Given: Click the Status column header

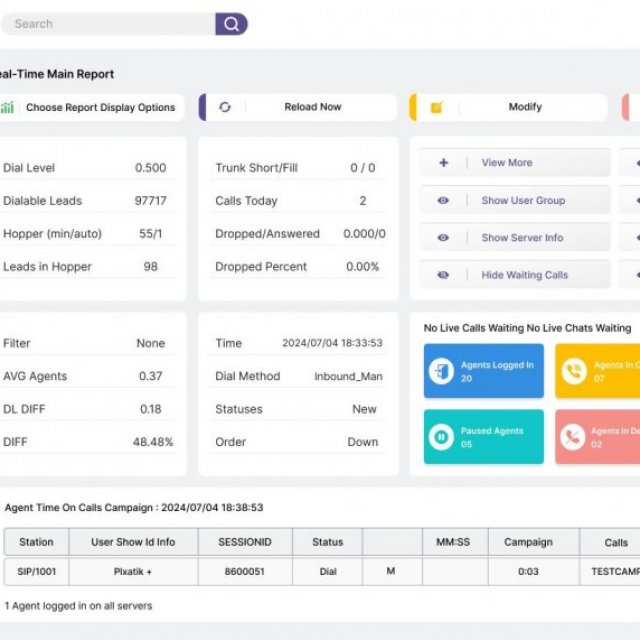Looking at the screenshot, I should (327, 542).
